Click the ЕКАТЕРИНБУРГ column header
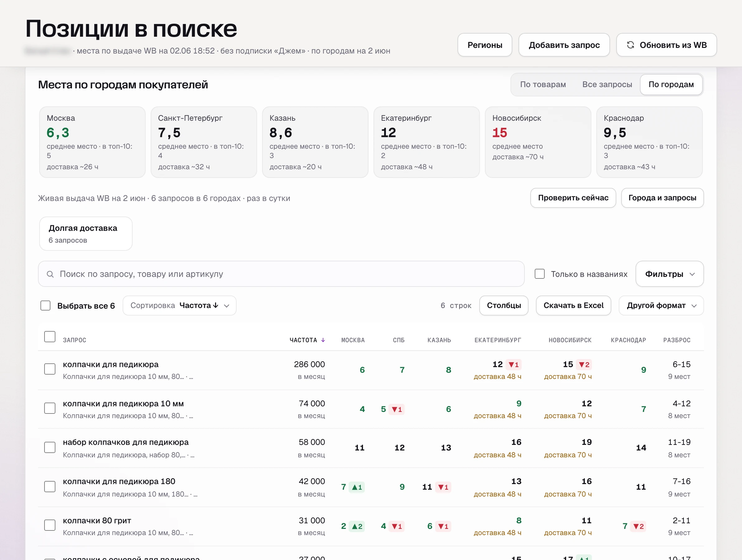The height and width of the screenshot is (560, 742). pos(498,340)
